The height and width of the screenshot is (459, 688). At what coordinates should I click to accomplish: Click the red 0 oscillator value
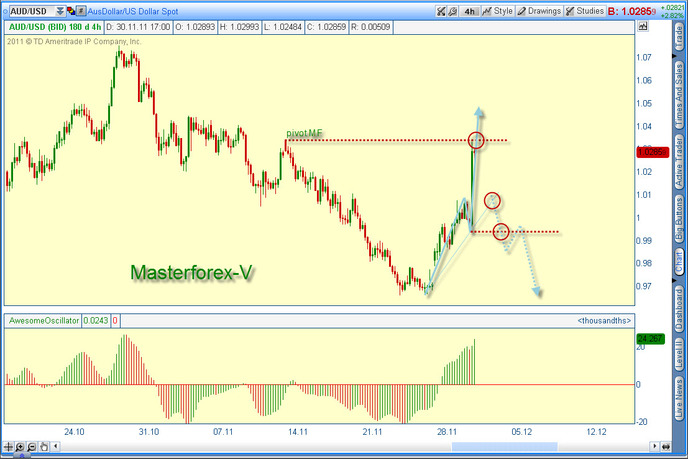115,321
